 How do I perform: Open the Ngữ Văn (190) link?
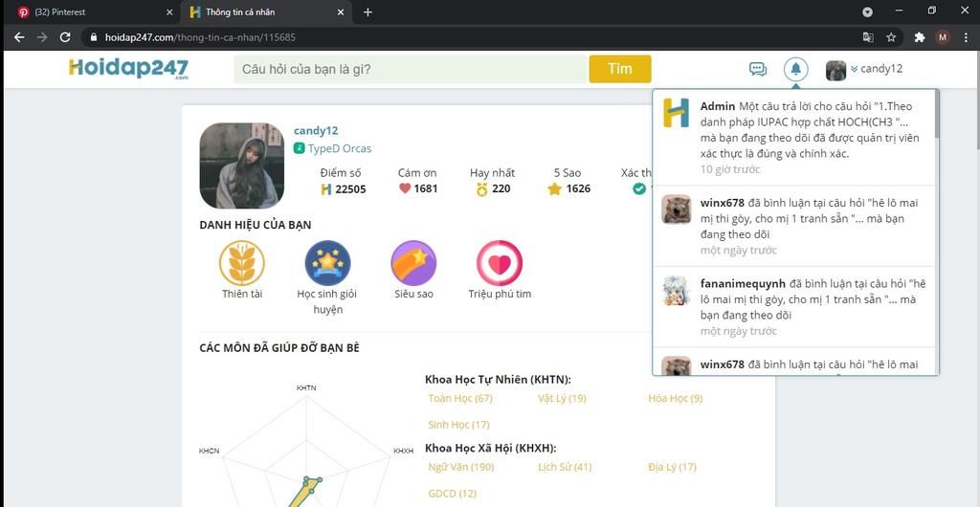click(x=460, y=467)
